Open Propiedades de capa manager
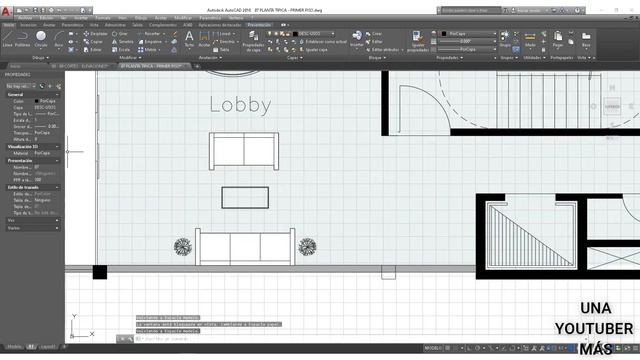 point(253,41)
